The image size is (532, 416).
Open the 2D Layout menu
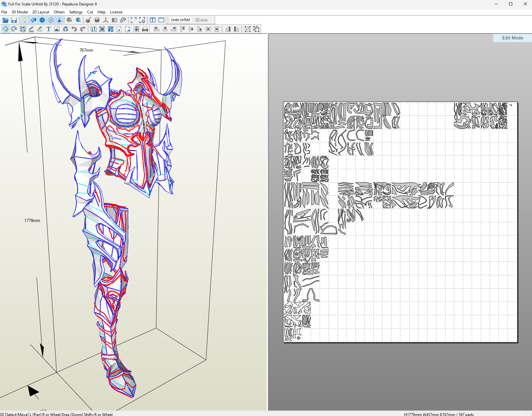pos(40,12)
